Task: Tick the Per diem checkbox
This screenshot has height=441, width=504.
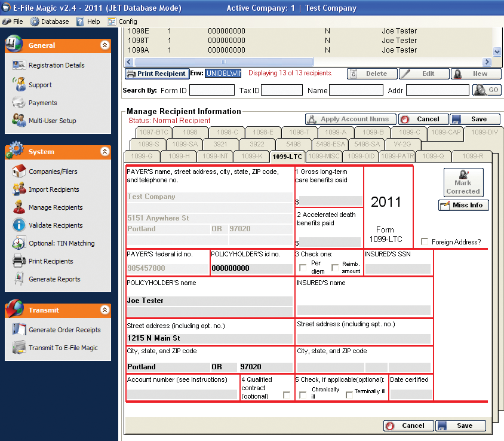Action: click(303, 267)
